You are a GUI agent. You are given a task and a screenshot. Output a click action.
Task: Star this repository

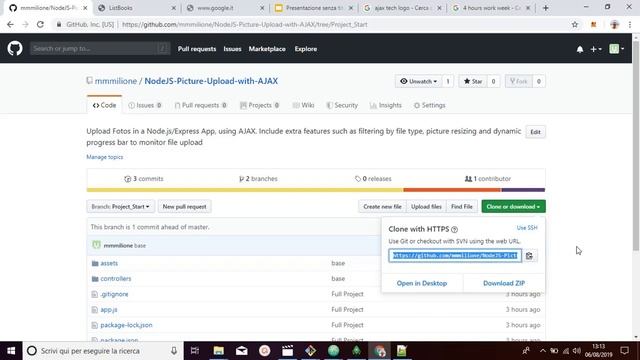point(473,81)
